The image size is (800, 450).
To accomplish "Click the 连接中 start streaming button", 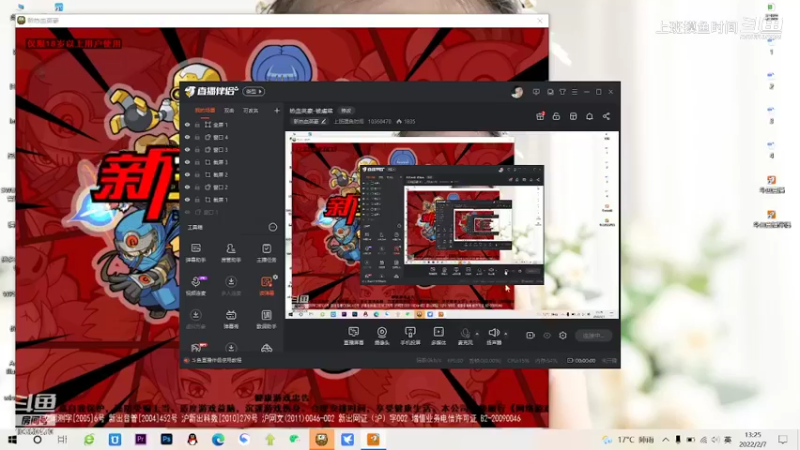I will 594,335.
